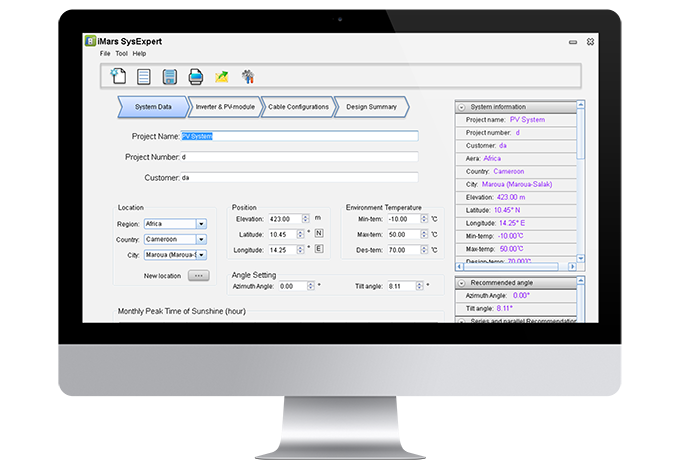Click the System information horizontal scroll right arrow
The image size is (680, 470).
(x=572, y=267)
